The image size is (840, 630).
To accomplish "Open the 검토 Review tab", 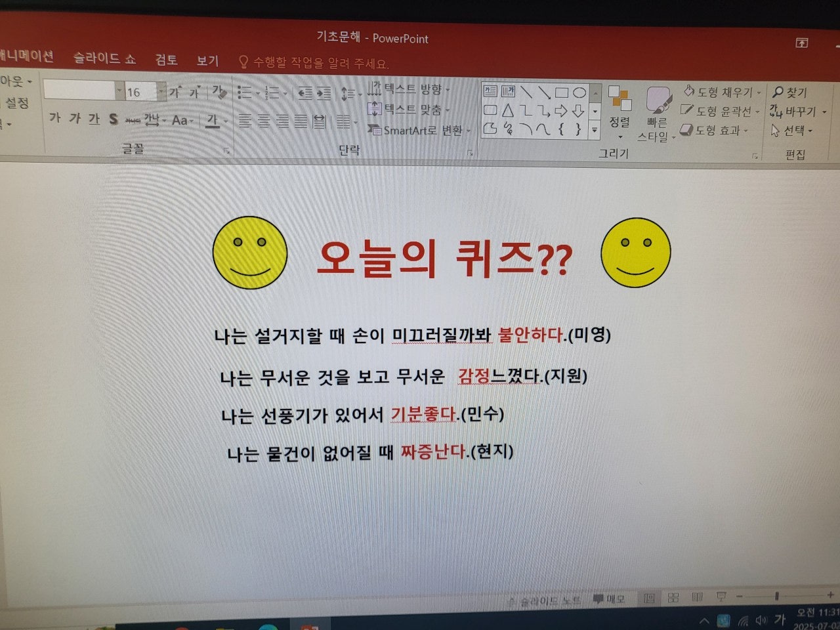I will (x=166, y=60).
